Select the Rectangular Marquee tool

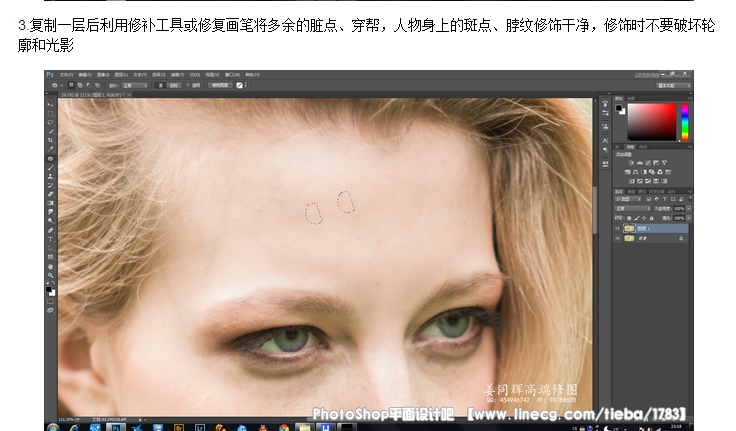click(x=50, y=114)
